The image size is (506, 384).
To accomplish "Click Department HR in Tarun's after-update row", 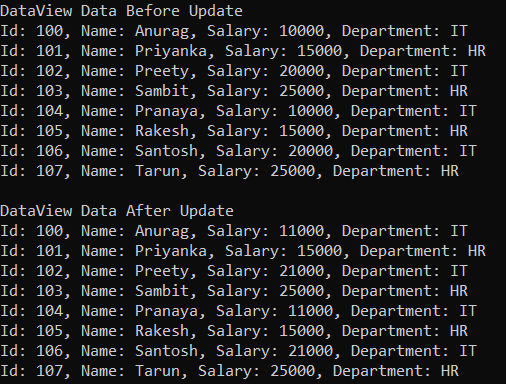I will (x=396, y=371).
